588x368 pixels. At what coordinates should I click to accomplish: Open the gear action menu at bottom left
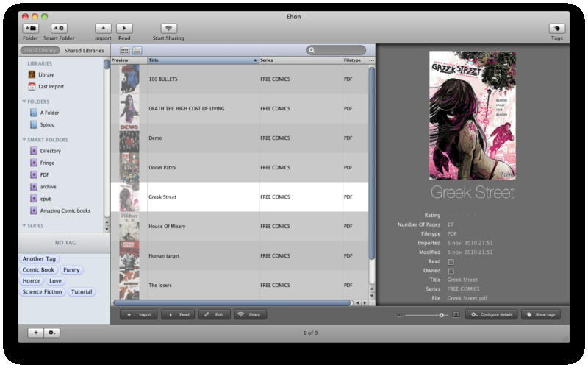(x=51, y=333)
